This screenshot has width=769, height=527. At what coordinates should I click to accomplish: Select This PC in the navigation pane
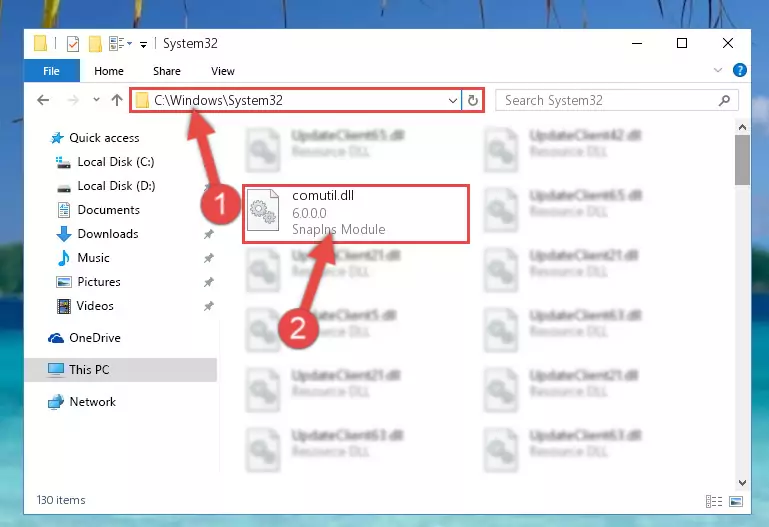121,370
